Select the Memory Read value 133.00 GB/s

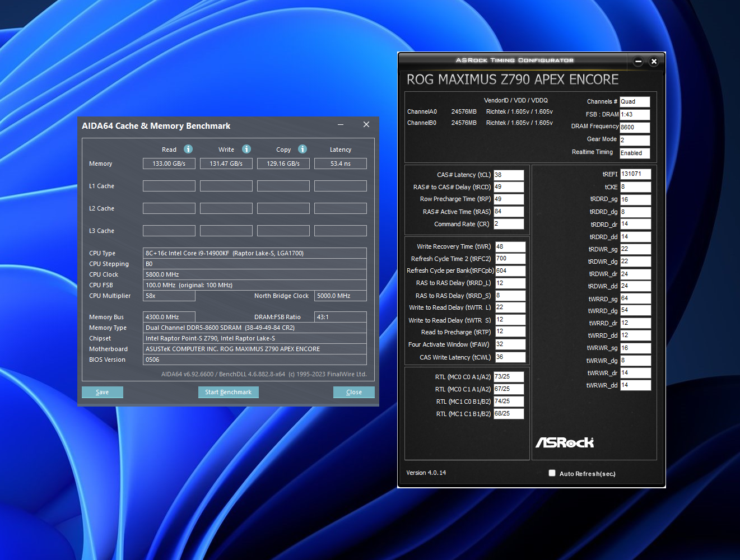point(169,164)
